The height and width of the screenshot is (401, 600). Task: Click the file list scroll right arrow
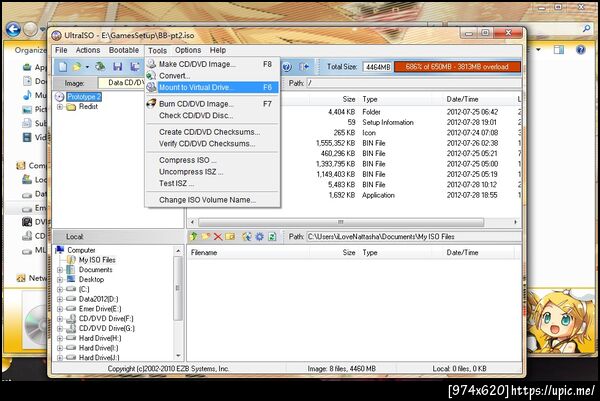coord(515,222)
